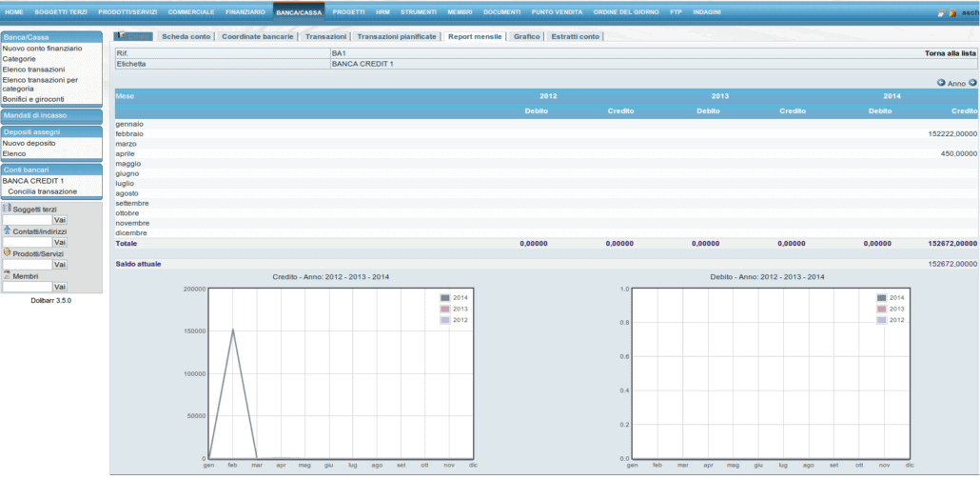
Task: Click the Contatti/Indirizzi person icon
Action: click(x=7, y=230)
